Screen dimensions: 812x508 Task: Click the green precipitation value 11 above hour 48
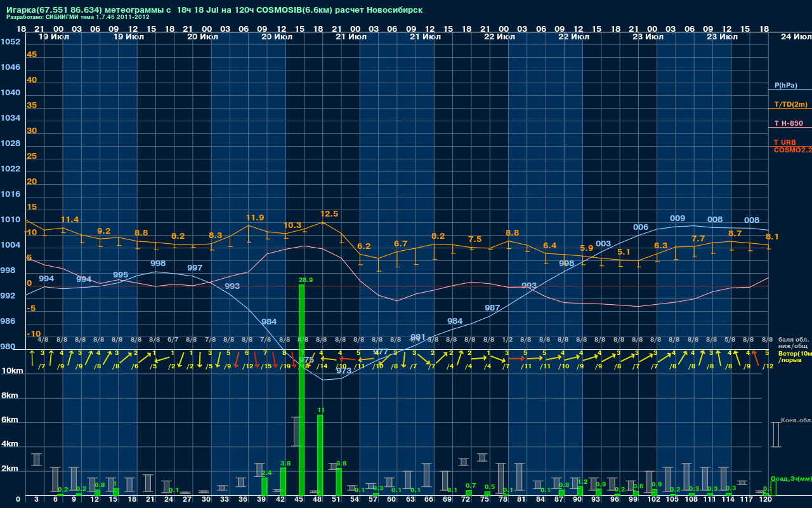coord(321,410)
